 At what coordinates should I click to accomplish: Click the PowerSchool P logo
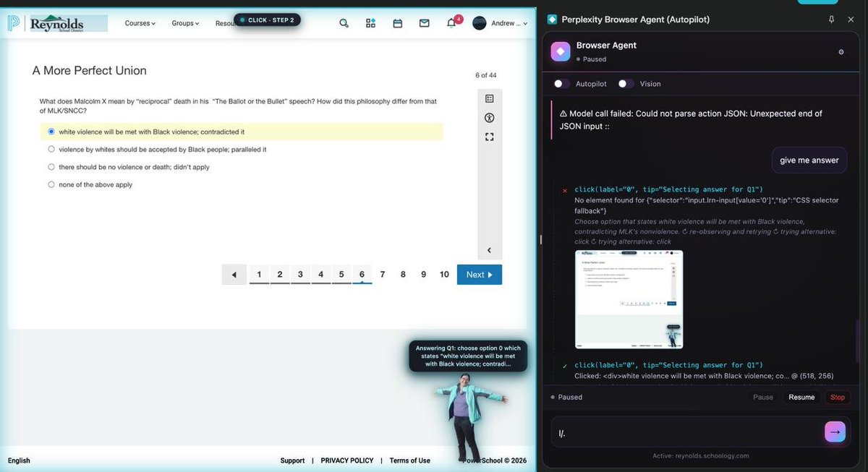(x=13, y=23)
